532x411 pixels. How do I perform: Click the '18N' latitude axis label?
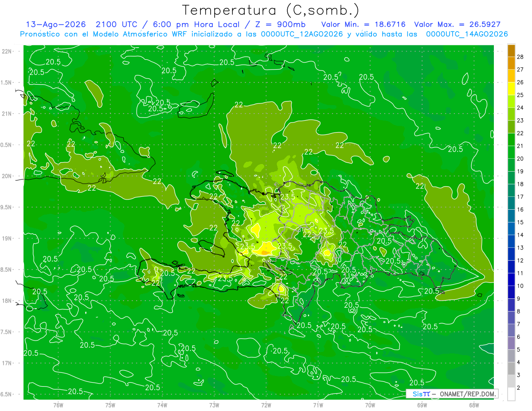pyautogui.click(x=7, y=301)
